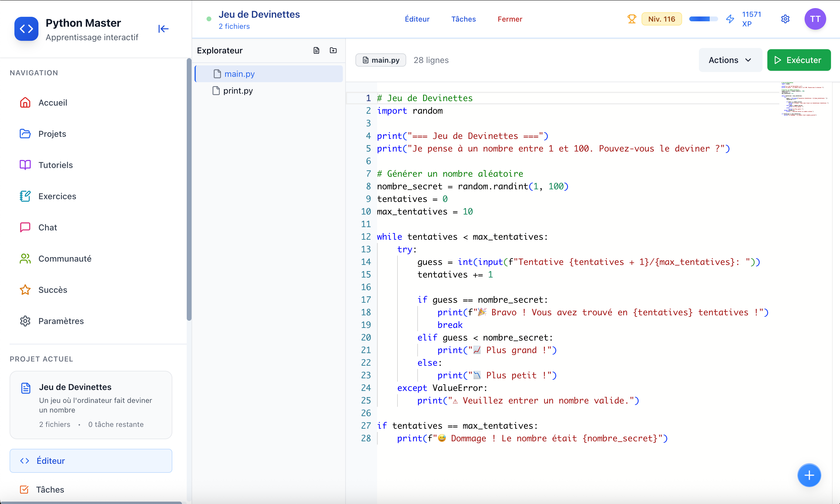The height and width of the screenshot is (504, 840).
Task: Run code with Exécuter button
Action: point(799,60)
